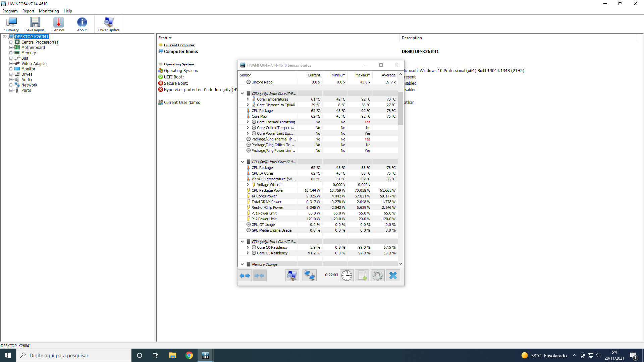Select the CPU Package Power row
The height and width of the screenshot is (362, 644).
[318, 190]
